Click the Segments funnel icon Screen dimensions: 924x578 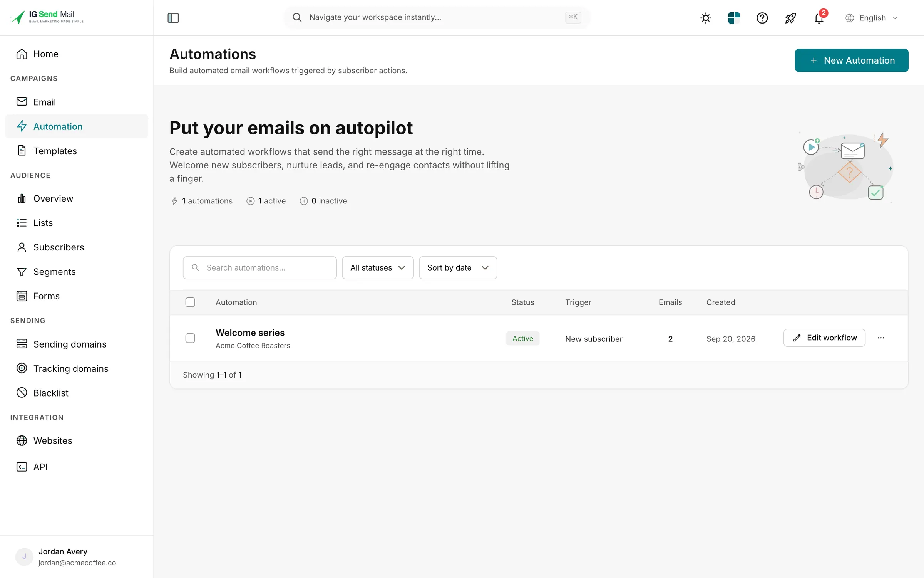click(x=22, y=272)
